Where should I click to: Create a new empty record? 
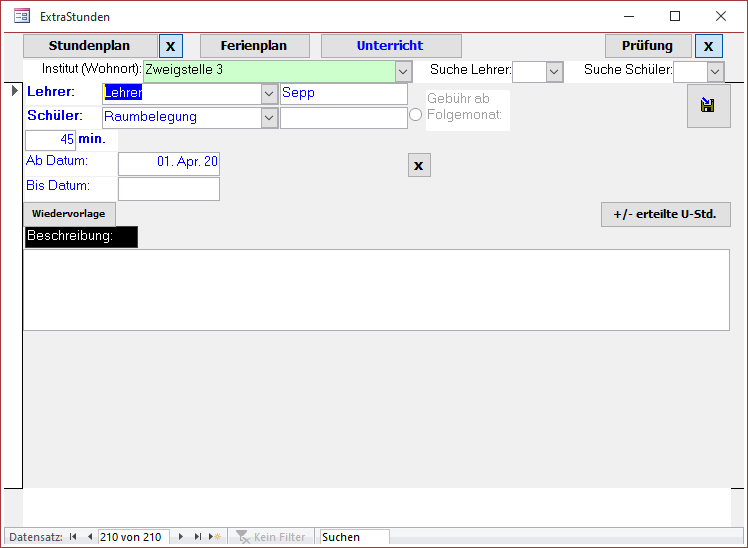click(214, 537)
